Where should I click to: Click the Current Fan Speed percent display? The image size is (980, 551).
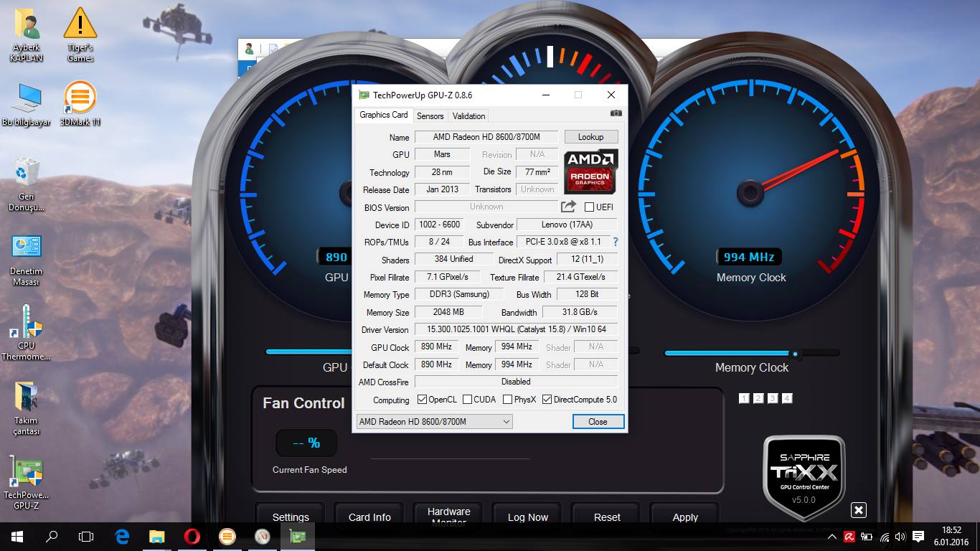click(307, 443)
